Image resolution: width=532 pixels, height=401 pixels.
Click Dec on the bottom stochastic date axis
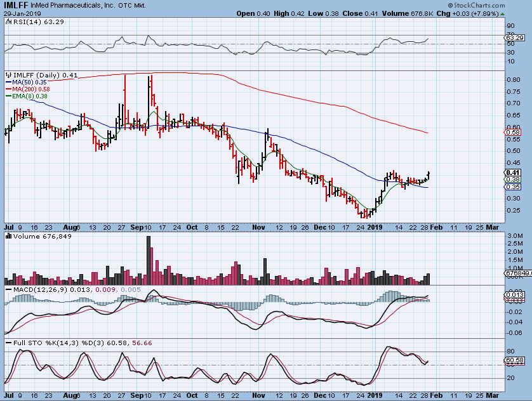[x=319, y=395]
